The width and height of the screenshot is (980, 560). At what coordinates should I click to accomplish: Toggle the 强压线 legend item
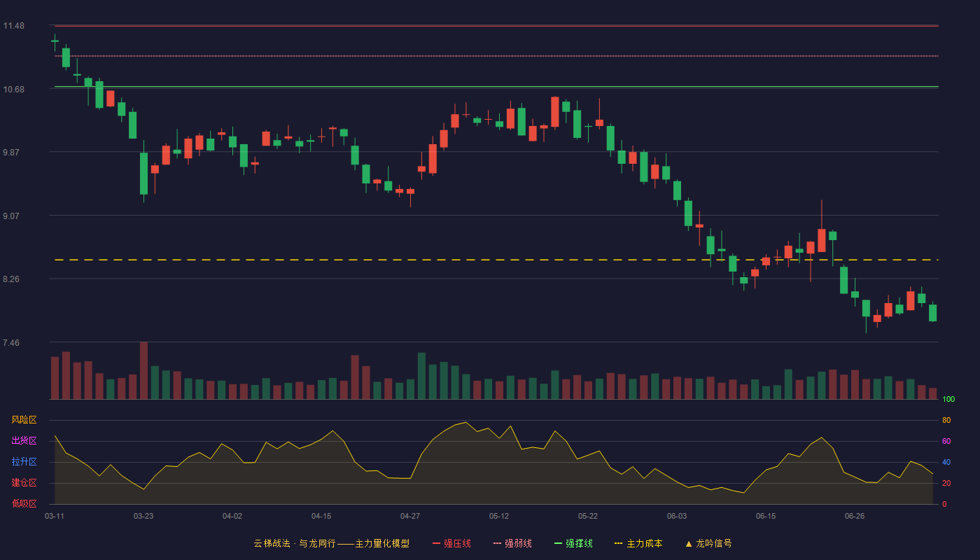(x=451, y=543)
